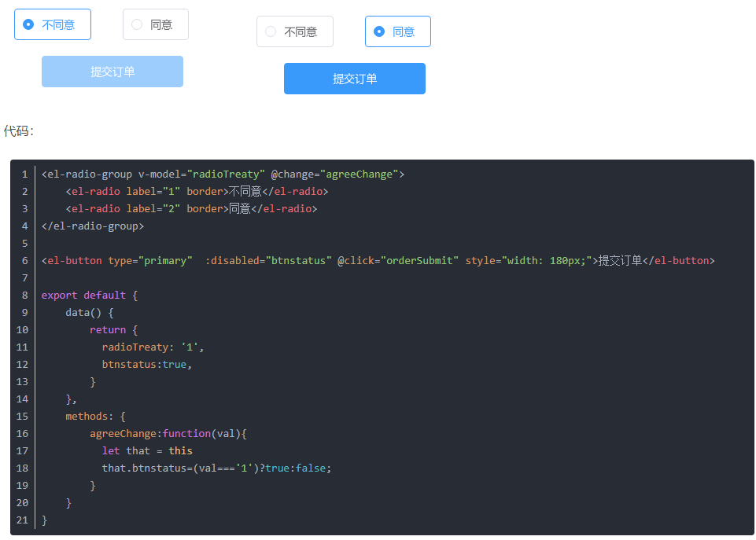Select the unchecked 不同意 radio in the right example
This screenshot has height=540, width=756.
[294, 31]
